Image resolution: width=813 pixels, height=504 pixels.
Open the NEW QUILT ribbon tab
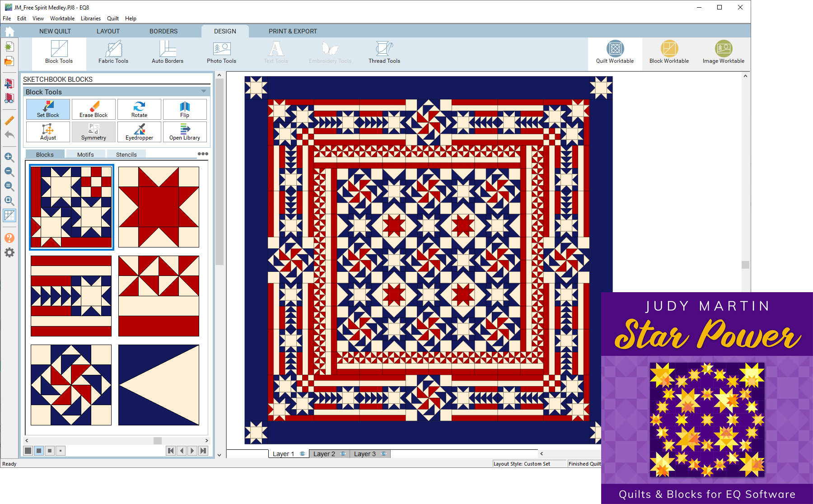click(x=55, y=31)
